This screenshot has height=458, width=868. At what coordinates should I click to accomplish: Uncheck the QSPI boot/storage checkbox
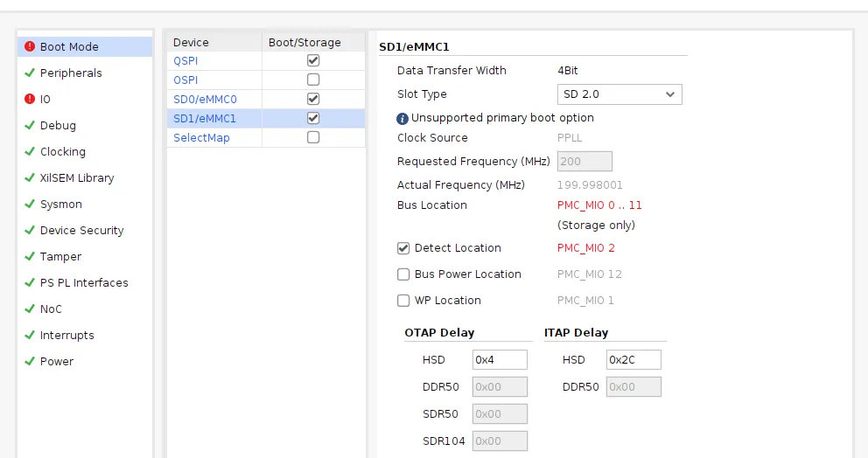click(313, 60)
